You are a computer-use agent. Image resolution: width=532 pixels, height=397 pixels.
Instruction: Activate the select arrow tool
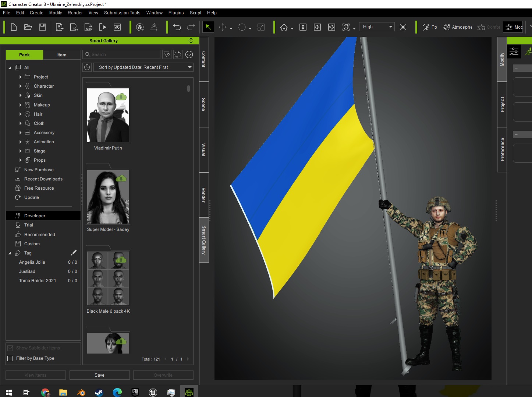[x=208, y=27]
